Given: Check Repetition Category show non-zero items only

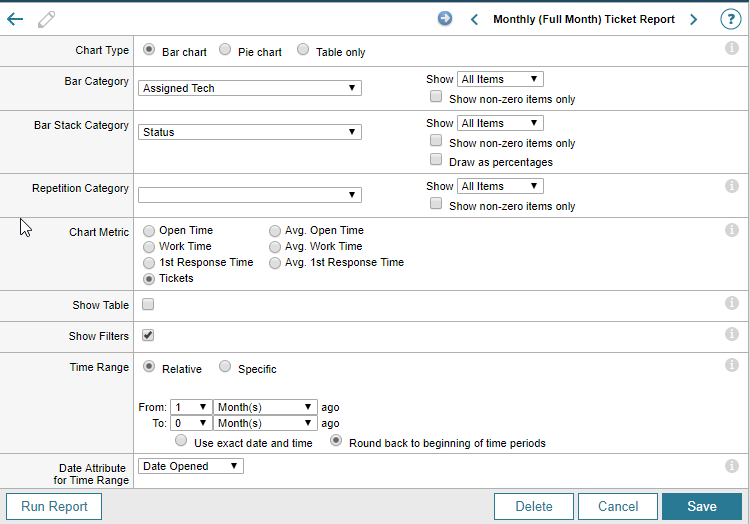Looking at the screenshot, I should click(x=436, y=203).
